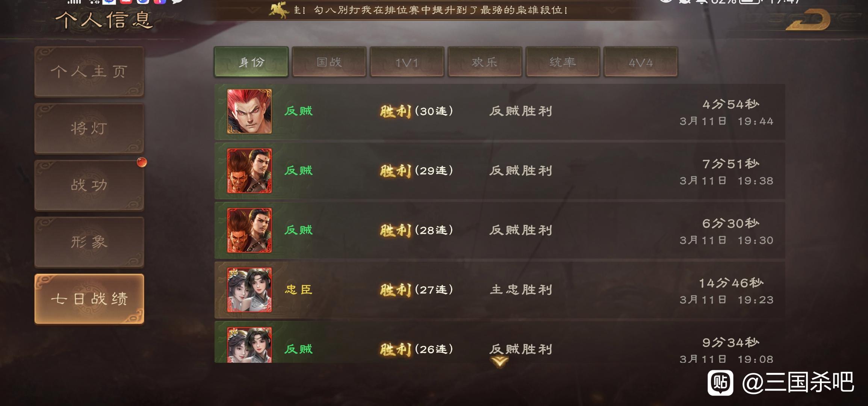The height and width of the screenshot is (406, 868).
Task: Open the 形象 section
Action: (89, 242)
